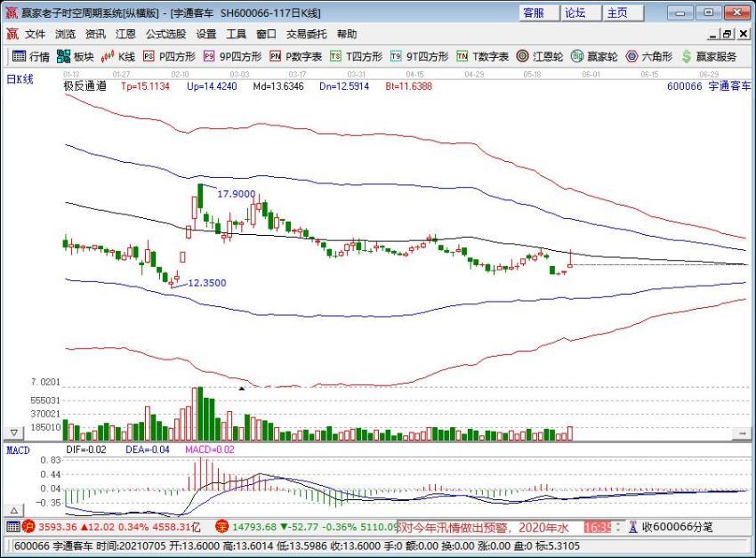756x558 pixels.
Task: Click the Md=13.6346 value
Action: [278, 86]
